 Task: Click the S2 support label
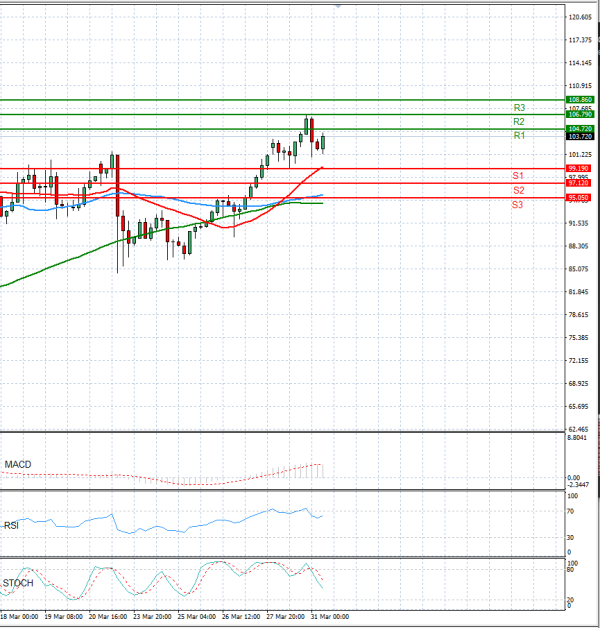tap(518, 189)
